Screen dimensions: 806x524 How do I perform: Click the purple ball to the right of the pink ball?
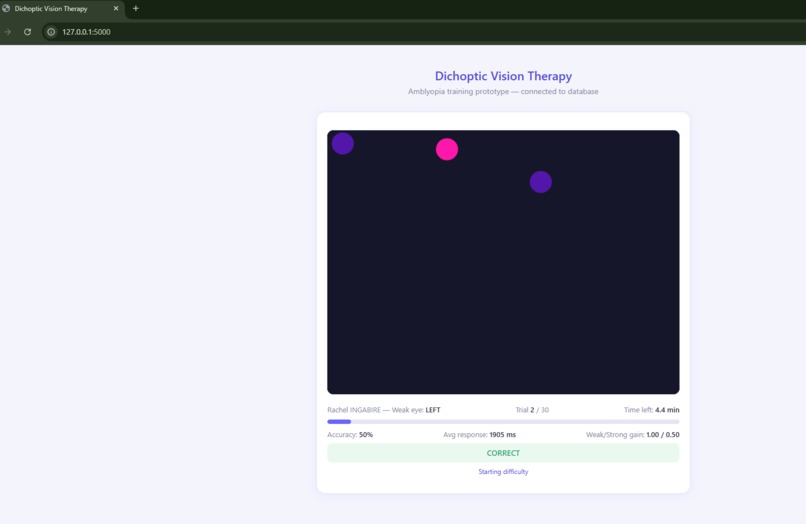[x=541, y=182]
